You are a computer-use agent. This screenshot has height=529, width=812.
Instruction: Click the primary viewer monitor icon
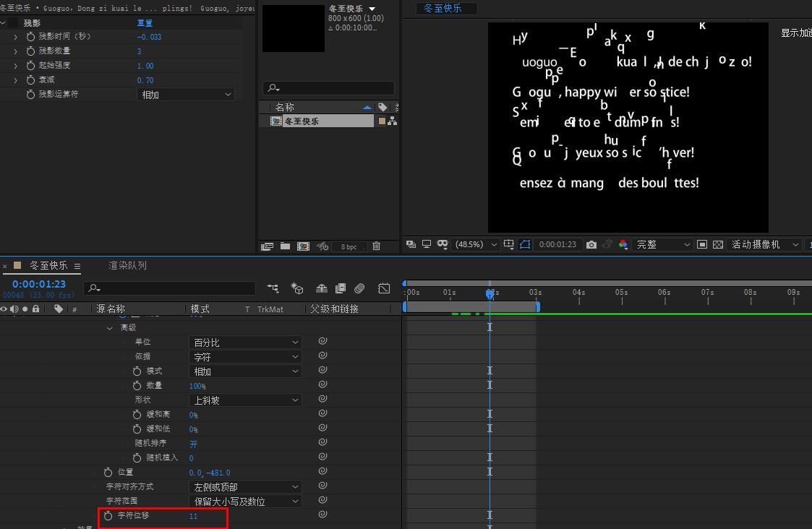point(427,244)
